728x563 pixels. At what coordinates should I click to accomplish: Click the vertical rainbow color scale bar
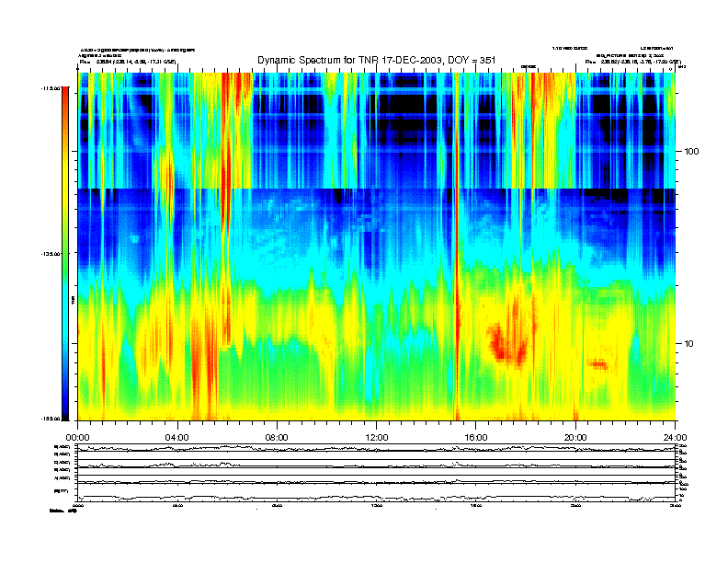coord(65,253)
